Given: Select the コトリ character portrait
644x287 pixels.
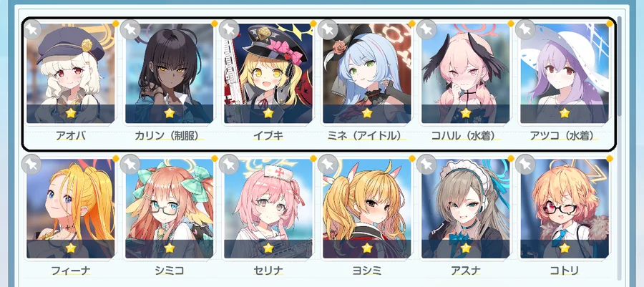Looking at the screenshot, I should pyautogui.click(x=565, y=208).
